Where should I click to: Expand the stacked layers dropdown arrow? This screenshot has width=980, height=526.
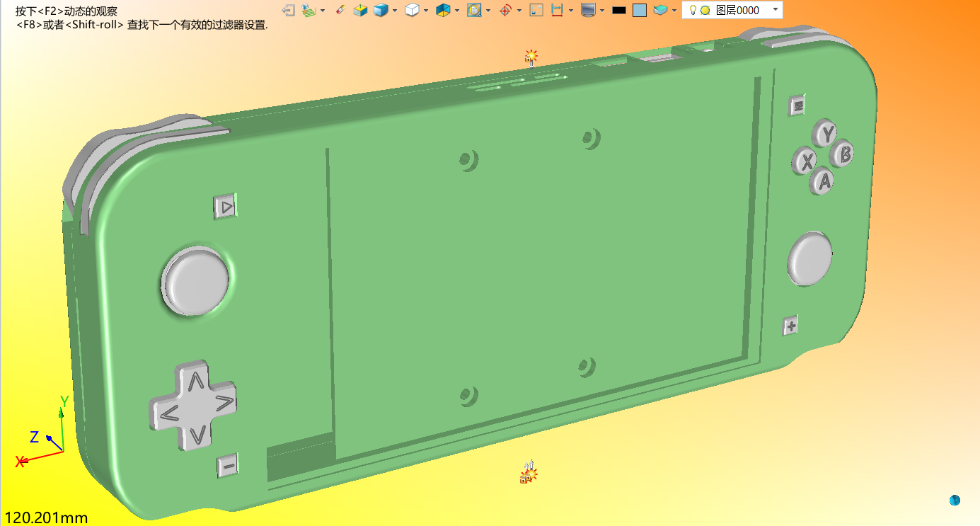point(674,11)
